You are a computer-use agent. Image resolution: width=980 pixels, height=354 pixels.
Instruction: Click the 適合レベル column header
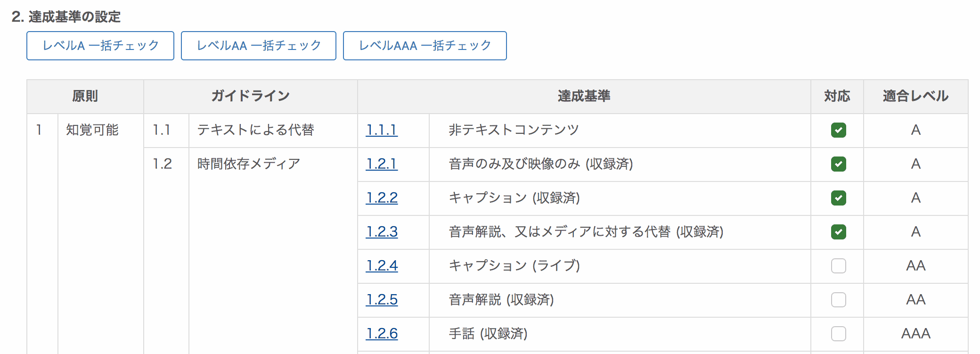pyautogui.click(x=915, y=96)
